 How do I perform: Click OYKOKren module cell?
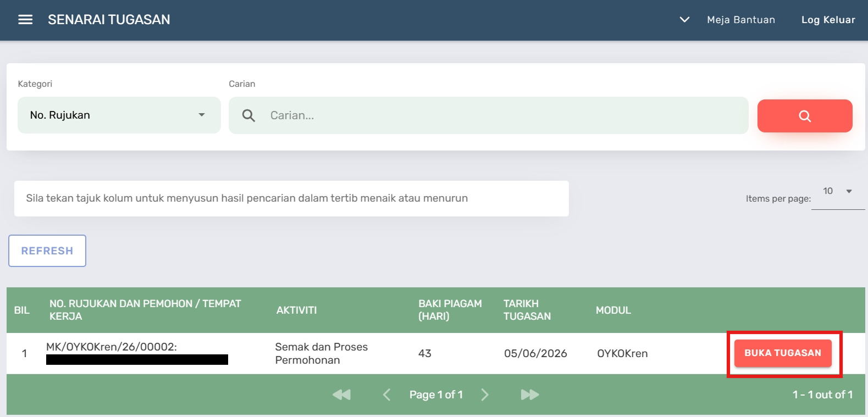point(622,353)
